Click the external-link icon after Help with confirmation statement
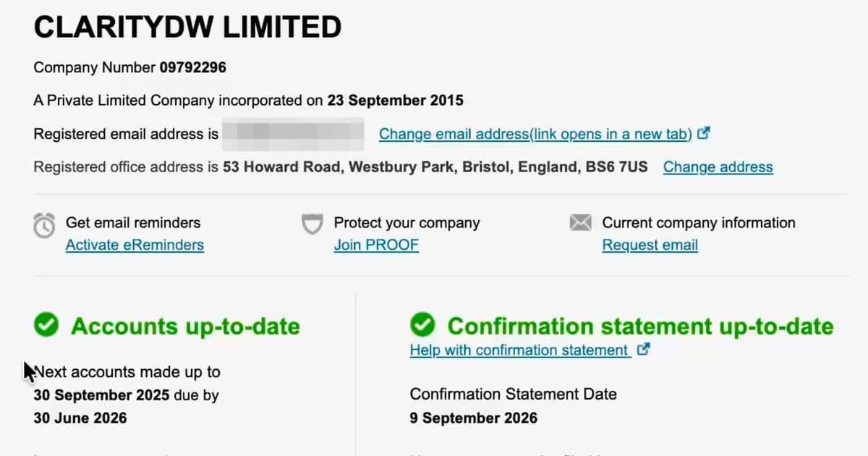The image size is (868, 456). point(643,350)
